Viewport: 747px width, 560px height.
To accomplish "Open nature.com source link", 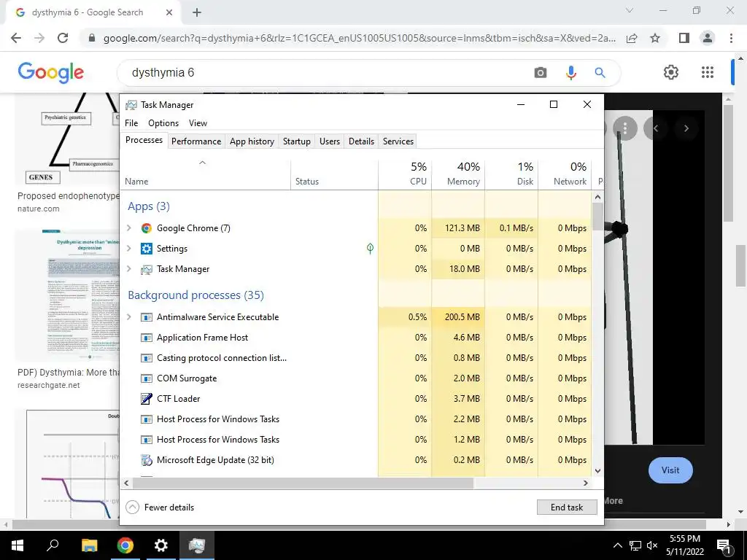I will point(39,209).
